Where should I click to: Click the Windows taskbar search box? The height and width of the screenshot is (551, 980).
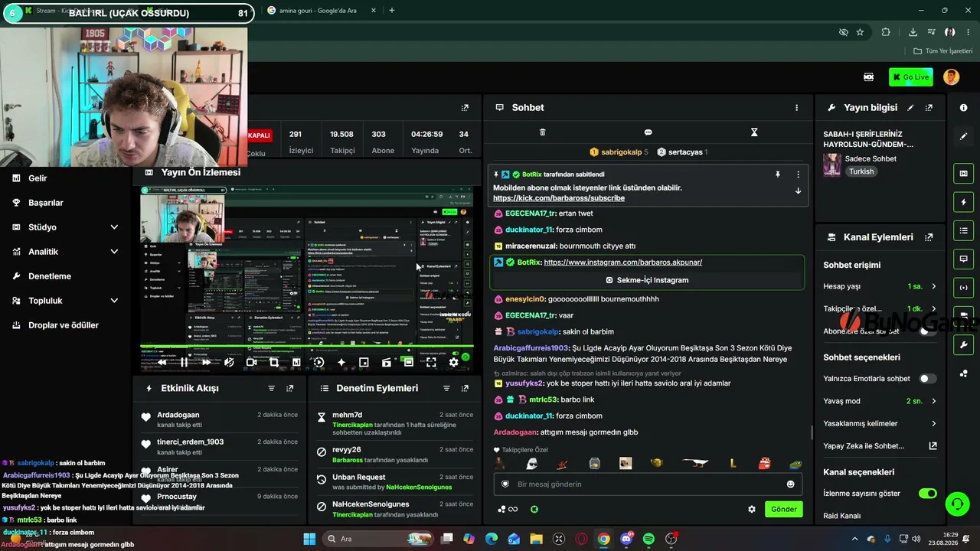[379, 539]
